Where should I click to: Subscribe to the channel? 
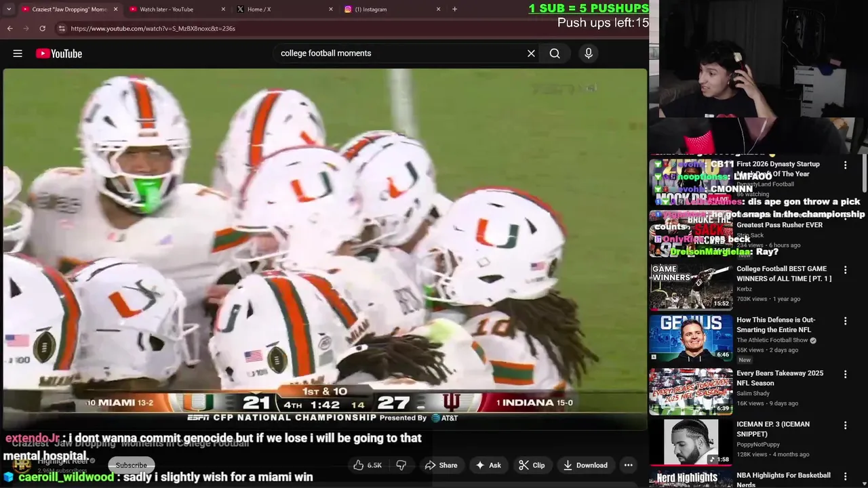131,465
